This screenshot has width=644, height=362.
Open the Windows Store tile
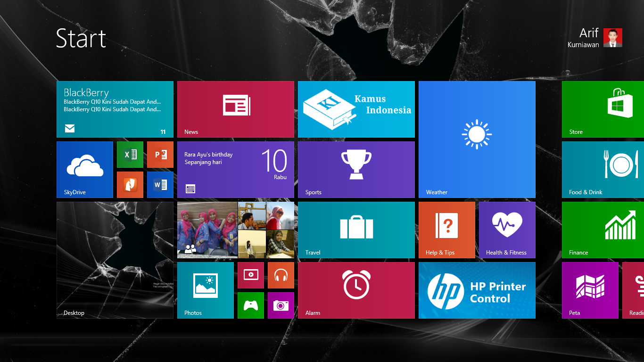[x=603, y=109]
